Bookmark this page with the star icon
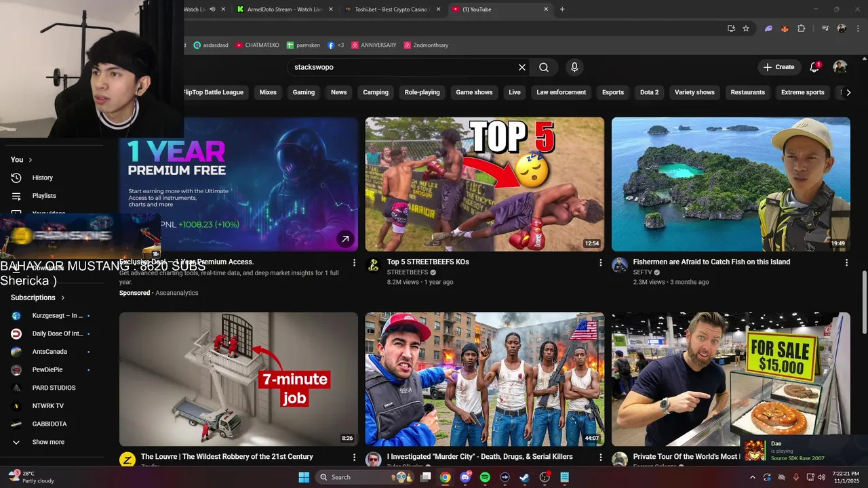The height and width of the screenshot is (488, 868). pos(746,28)
